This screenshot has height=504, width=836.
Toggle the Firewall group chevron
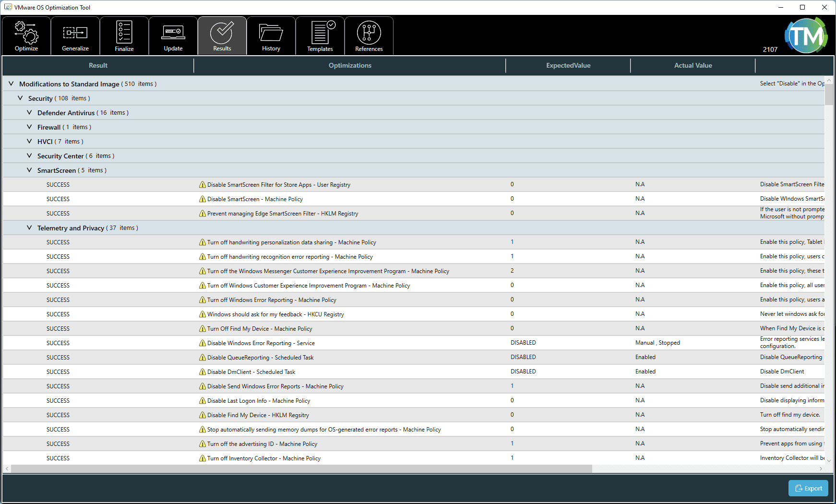(29, 127)
